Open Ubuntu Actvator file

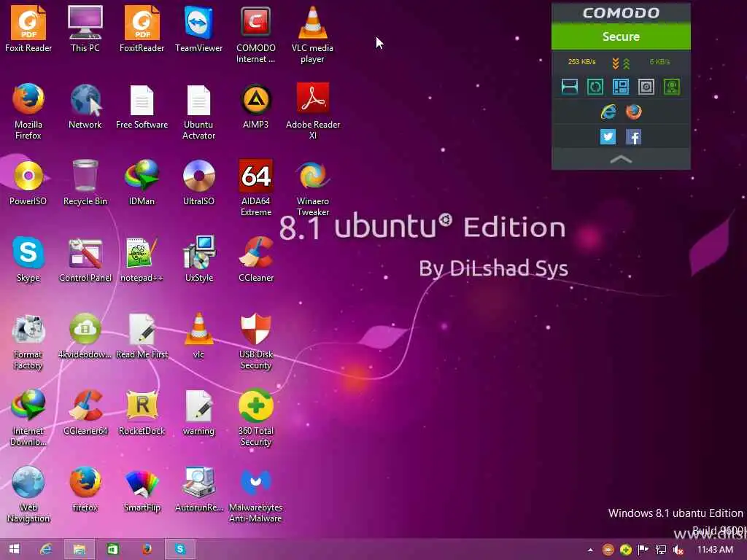[x=198, y=111]
